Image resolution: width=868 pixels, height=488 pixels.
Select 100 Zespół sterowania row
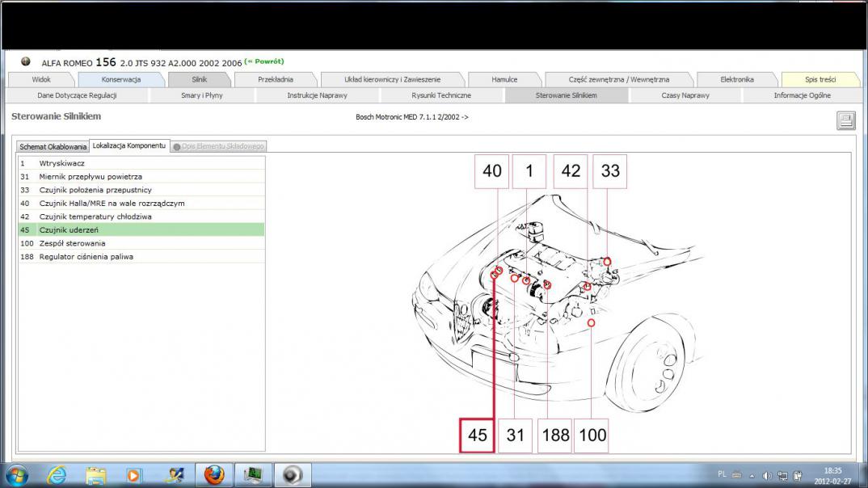[141, 243]
